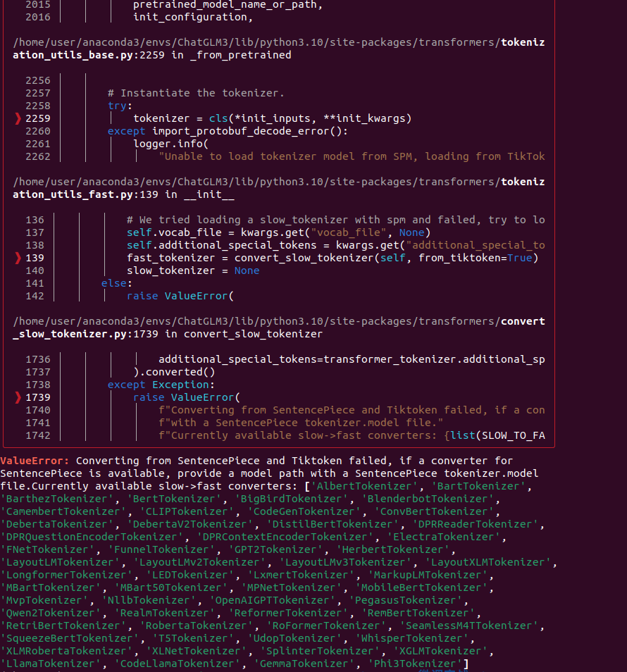Click 'ation_utils_fast.py:139' file reference
The height and width of the screenshot is (672, 627).
pyautogui.click(x=85, y=194)
